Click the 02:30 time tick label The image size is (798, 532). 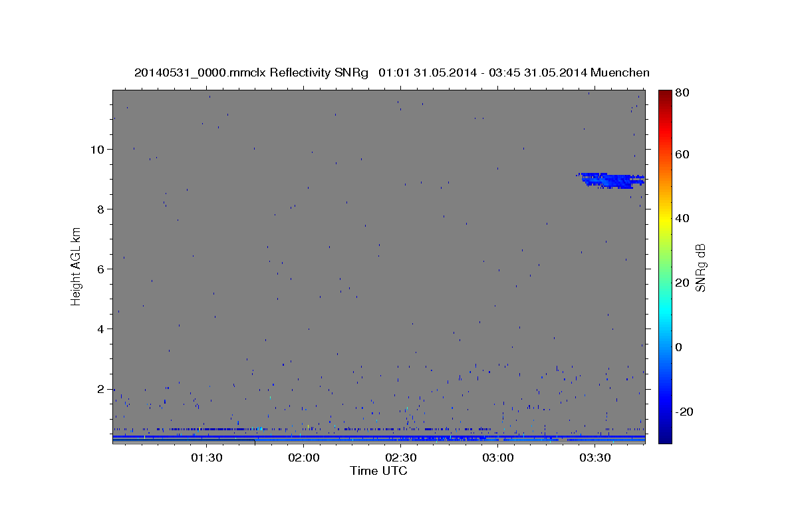401,458
